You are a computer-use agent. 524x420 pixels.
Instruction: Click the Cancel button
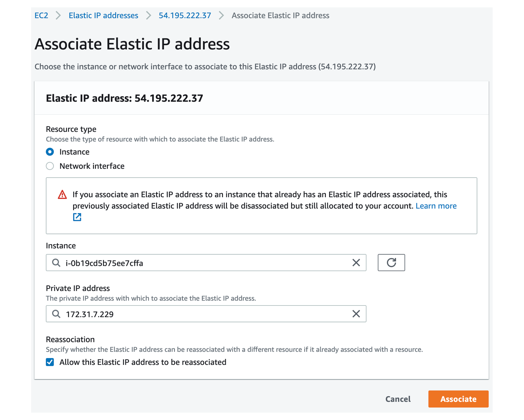pyautogui.click(x=397, y=399)
